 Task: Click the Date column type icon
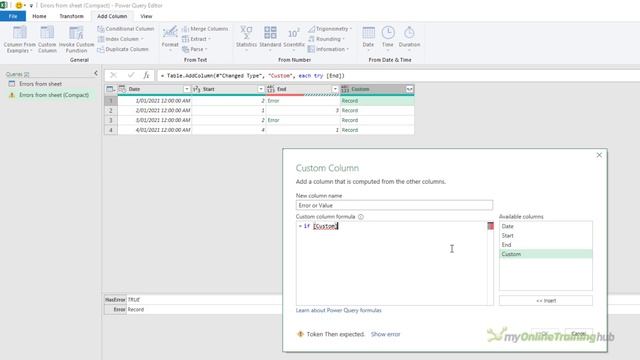[x=122, y=89]
